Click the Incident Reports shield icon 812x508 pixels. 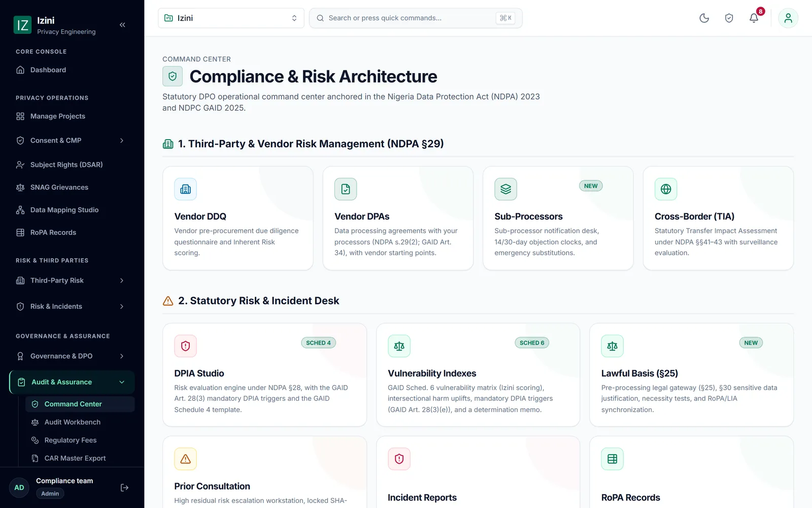coord(399,459)
